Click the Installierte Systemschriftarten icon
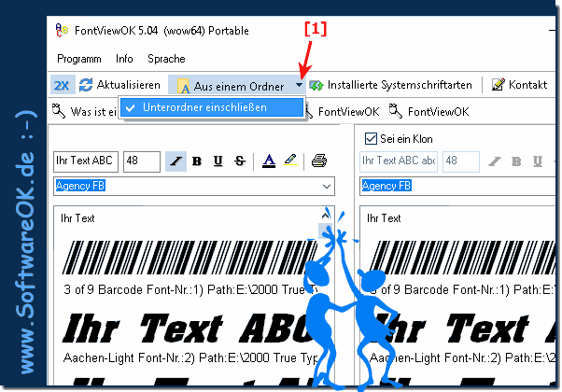The height and width of the screenshot is (392, 562). pyautogui.click(x=316, y=86)
